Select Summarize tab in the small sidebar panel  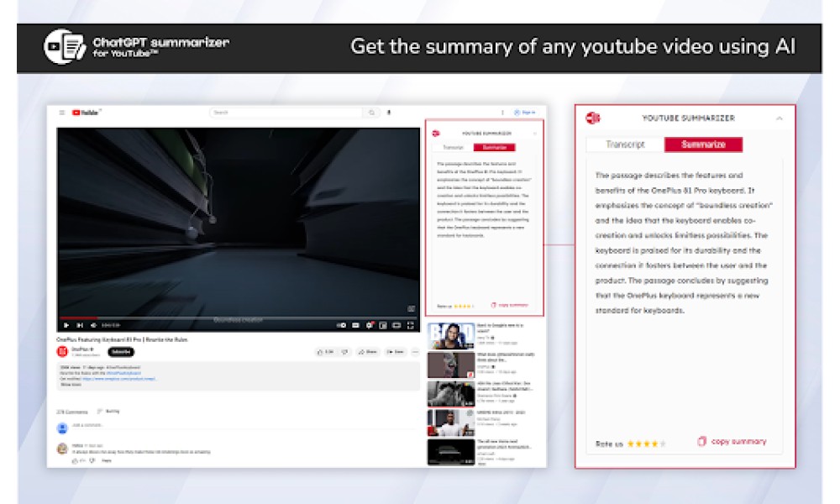pos(495,147)
